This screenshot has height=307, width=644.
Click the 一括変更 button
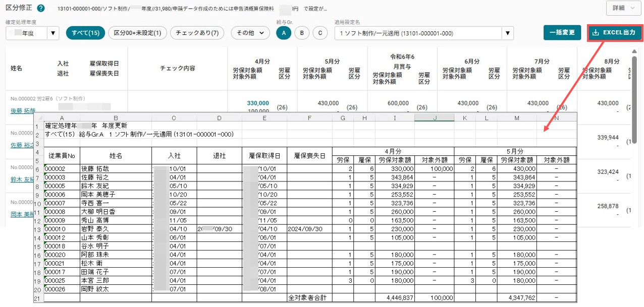point(562,33)
